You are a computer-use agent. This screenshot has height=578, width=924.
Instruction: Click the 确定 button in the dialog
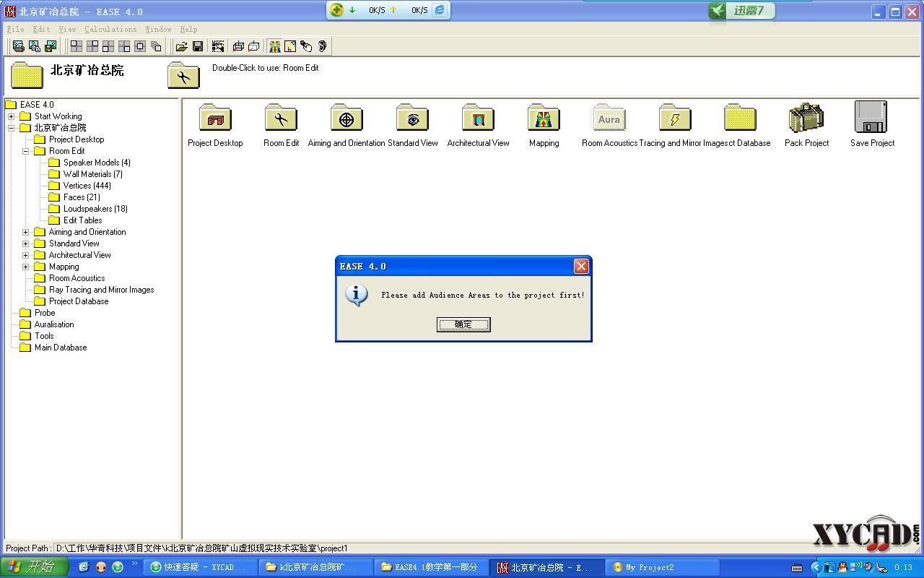tap(463, 324)
